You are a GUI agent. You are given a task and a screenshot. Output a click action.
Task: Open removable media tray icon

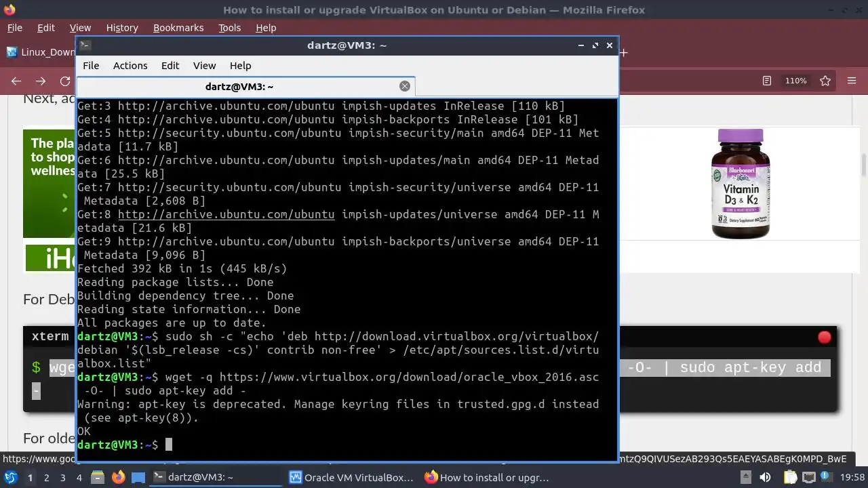coord(747,478)
